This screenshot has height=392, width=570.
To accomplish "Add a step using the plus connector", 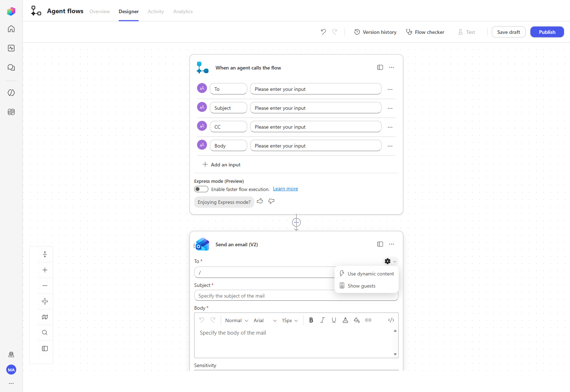I will pos(296,222).
